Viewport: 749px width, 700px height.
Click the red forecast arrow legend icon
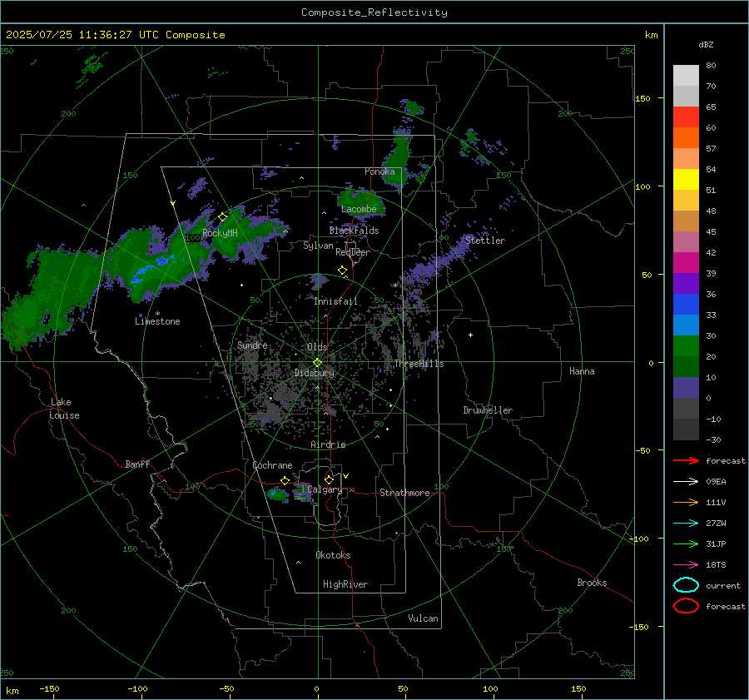coord(686,460)
